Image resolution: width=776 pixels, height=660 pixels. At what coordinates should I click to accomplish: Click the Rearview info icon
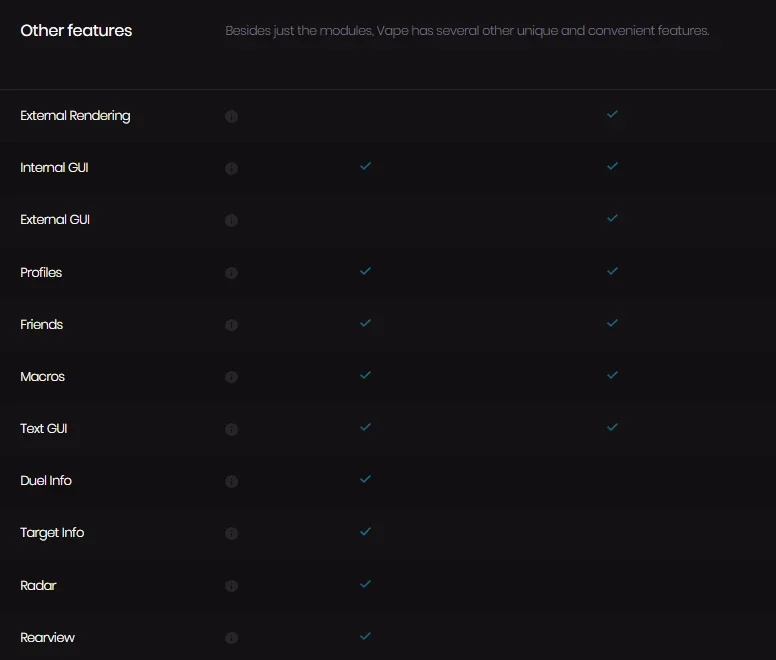pyautogui.click(x=231, y=638)
